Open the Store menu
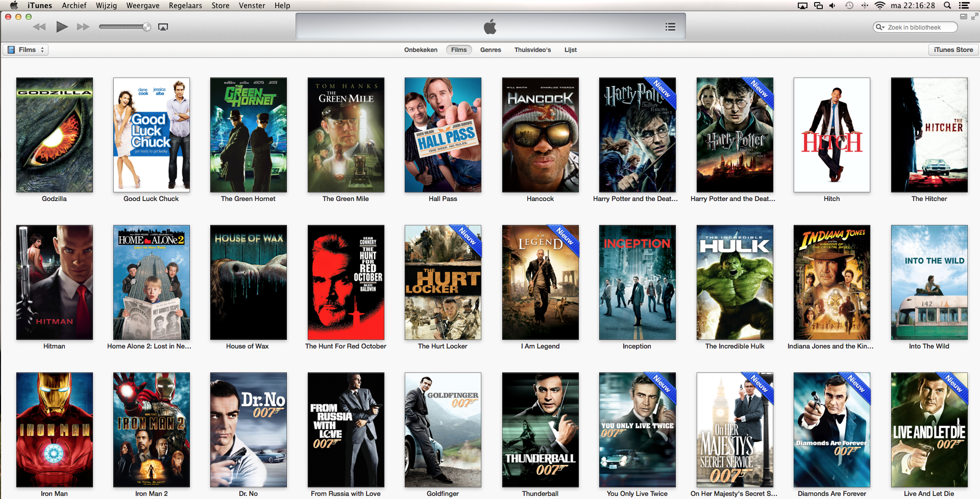 220,6
